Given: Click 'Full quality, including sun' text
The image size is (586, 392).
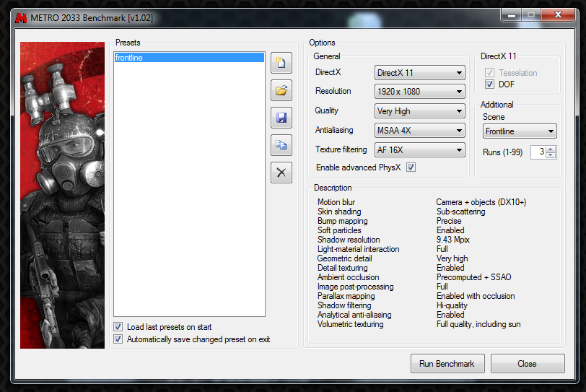Looking at the screenshot, I should pos(478,324).
